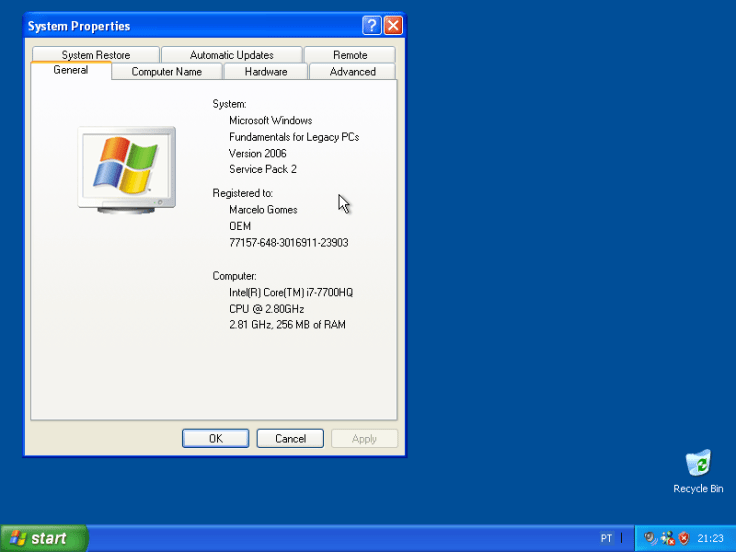Viewport: 736px width, 552px height.
Task: Click the Windows logo monitor image
Action: [126, 167]
